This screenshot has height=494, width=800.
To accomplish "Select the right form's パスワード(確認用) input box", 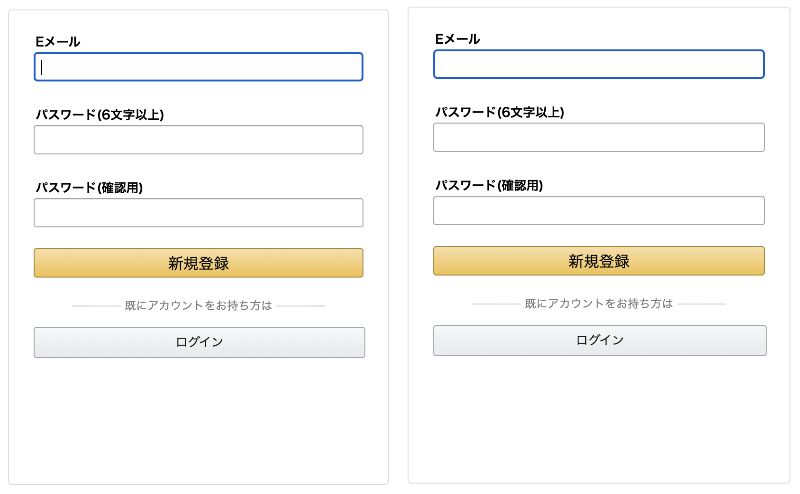I will click(x=598, y=210).
